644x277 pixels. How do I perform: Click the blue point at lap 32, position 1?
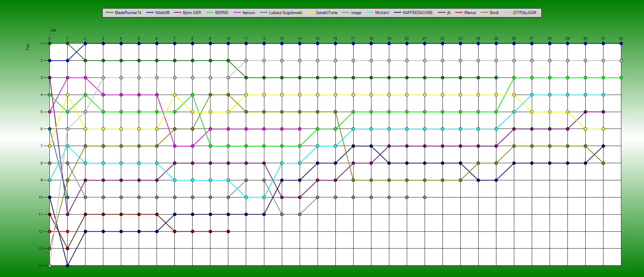click(621, 44)
